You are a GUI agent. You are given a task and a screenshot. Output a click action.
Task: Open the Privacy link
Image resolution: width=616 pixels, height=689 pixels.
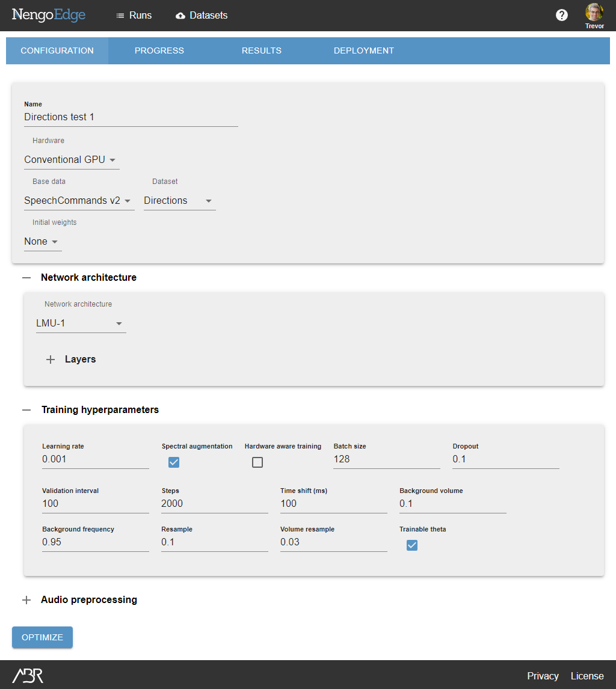click(543, 676)
